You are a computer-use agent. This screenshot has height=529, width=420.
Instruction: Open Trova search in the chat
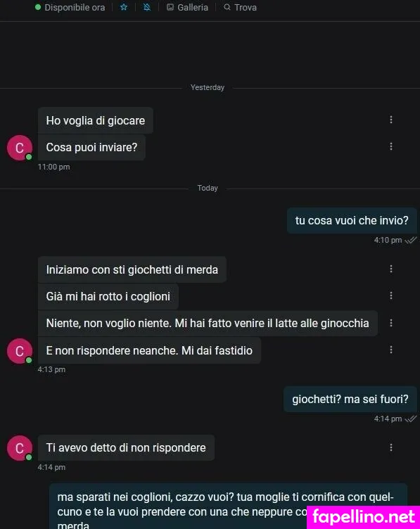pyautogui.click(x=240, y=7)
